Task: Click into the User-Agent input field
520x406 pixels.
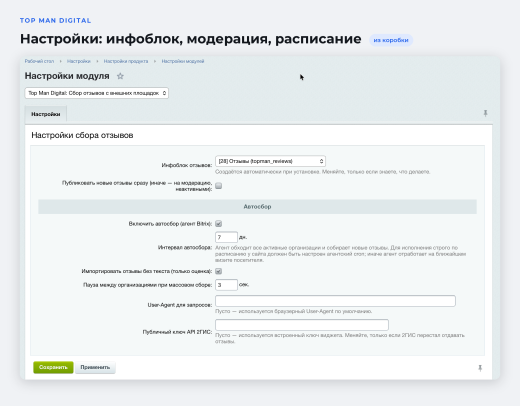Action: point(335,301)
